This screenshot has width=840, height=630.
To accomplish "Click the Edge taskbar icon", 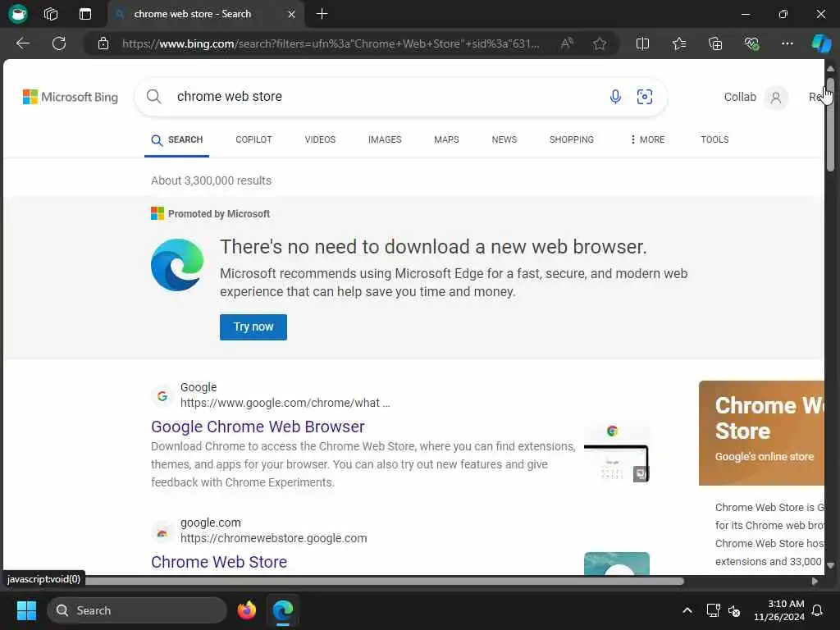I will 283,610.
